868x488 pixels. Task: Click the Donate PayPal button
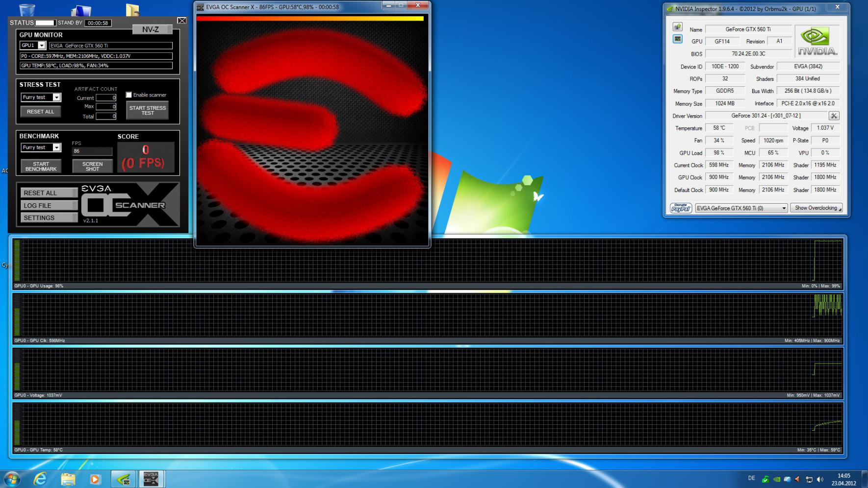tap(681, 208)
